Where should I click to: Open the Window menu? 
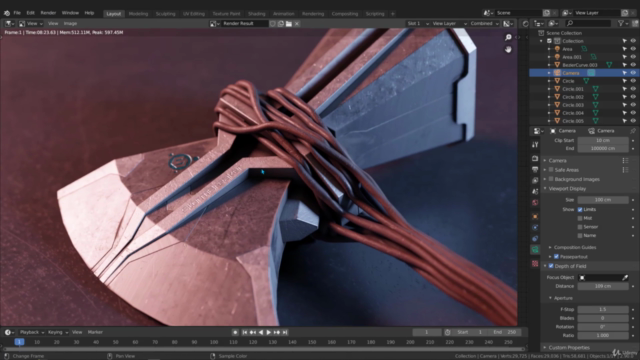click(70, 13)
